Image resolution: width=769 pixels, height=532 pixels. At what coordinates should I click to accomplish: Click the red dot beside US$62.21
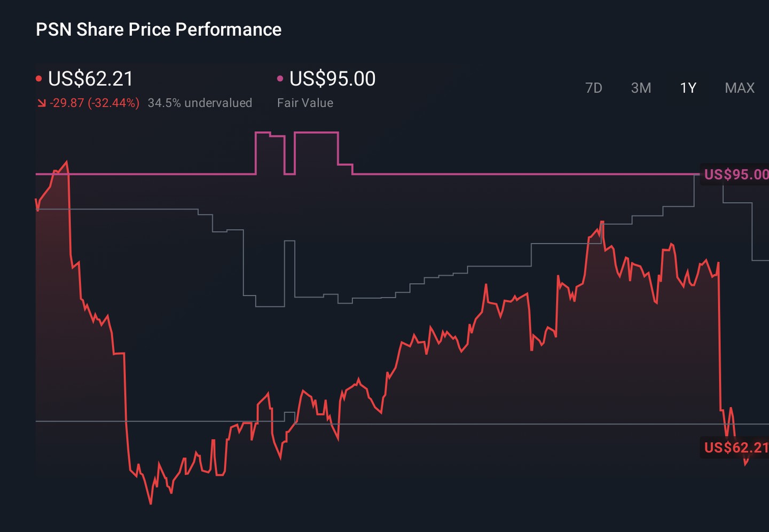point(38,79)
